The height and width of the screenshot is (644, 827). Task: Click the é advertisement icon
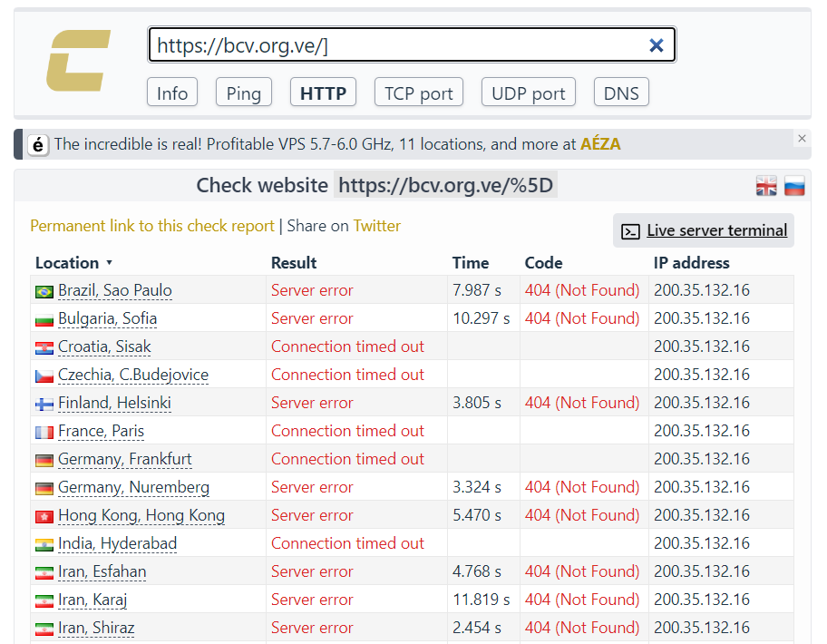pos(38,144)
